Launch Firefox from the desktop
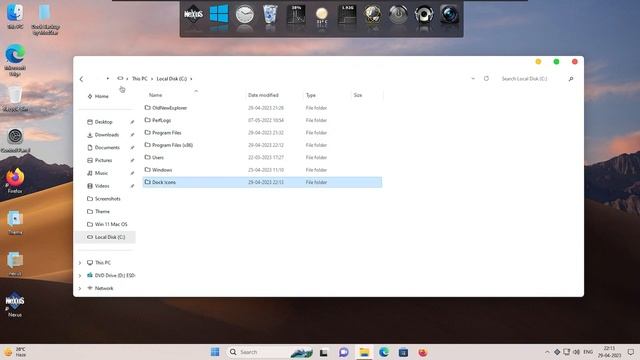 (x=15, y=180)
